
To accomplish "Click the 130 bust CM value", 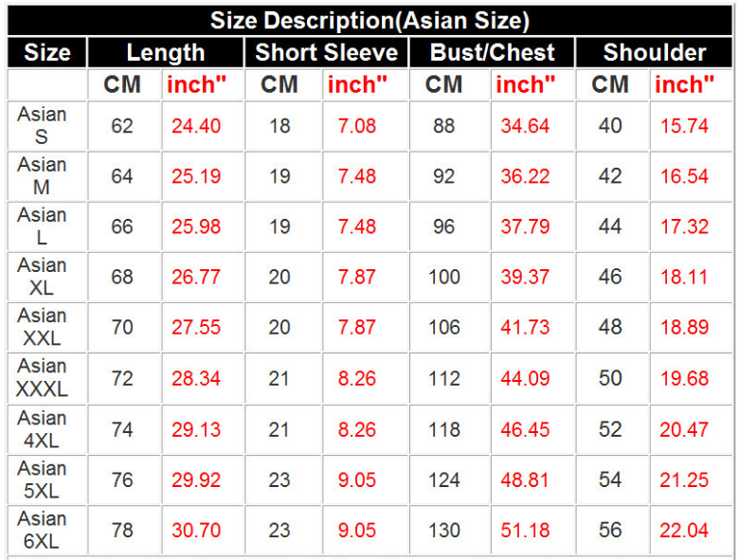I will click(x=444, y=531).
